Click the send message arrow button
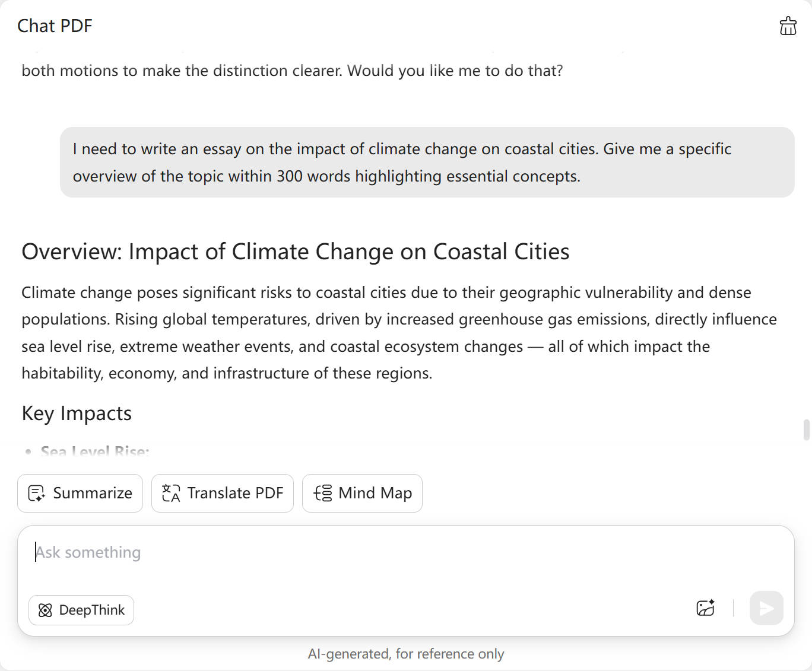This screenshot has width=812, height=671. [766, 608]
